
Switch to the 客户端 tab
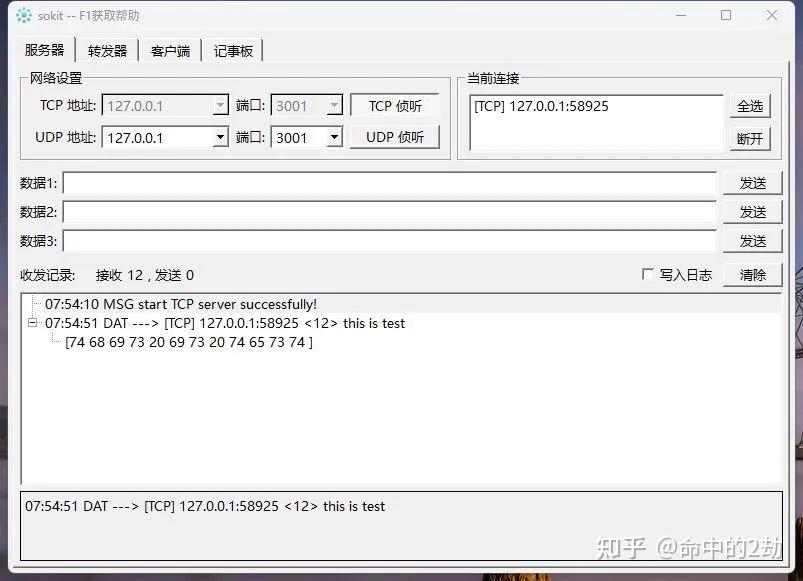(170, 50)
